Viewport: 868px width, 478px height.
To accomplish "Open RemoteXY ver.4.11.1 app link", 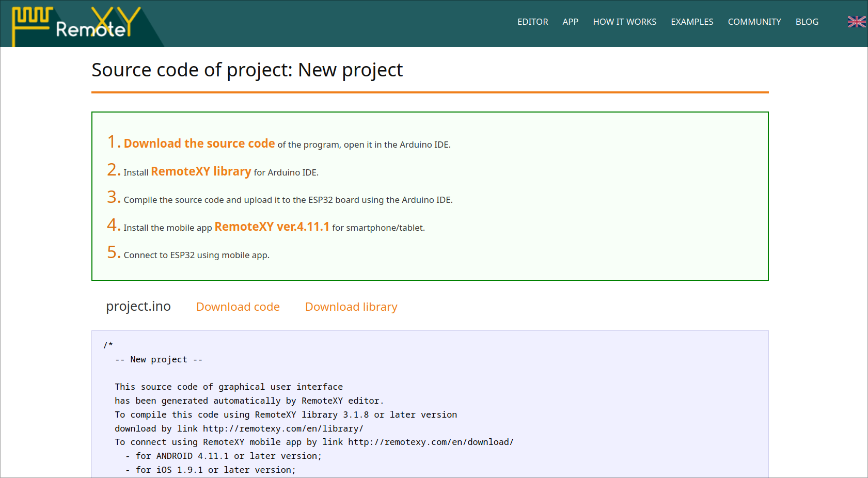I will click(x=272, y=227).
